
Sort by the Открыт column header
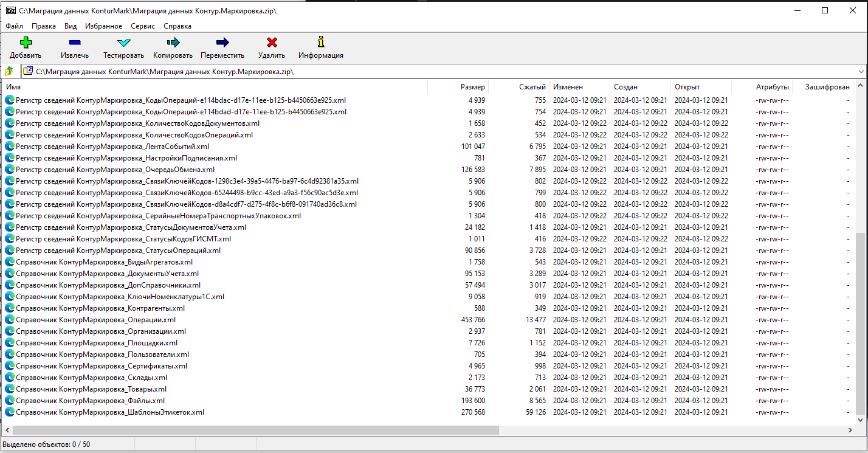[701, 87]
